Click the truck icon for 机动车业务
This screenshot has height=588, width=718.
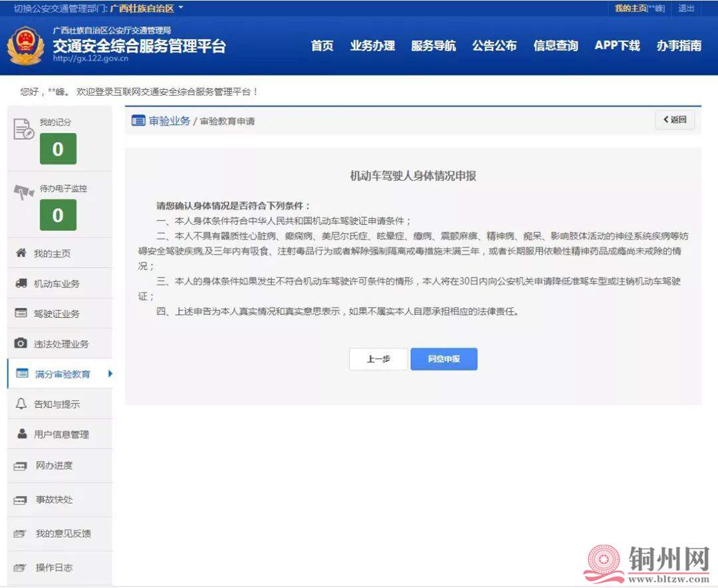point(21,283)
